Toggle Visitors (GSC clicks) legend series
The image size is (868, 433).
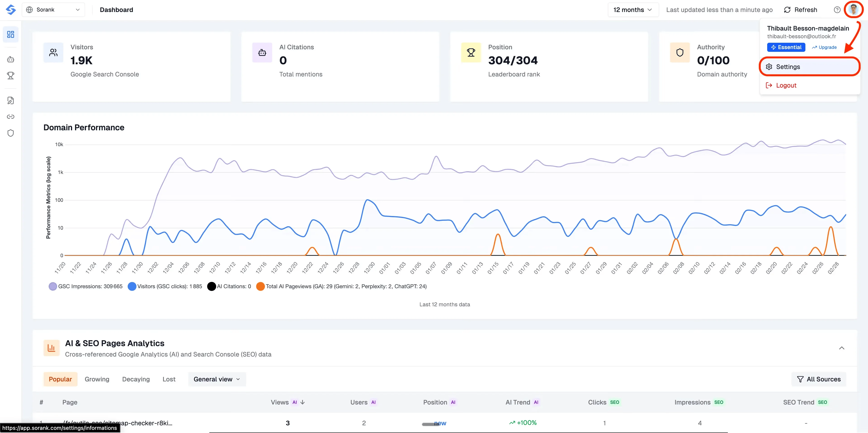pyautogui.click(x=165, y=286)
